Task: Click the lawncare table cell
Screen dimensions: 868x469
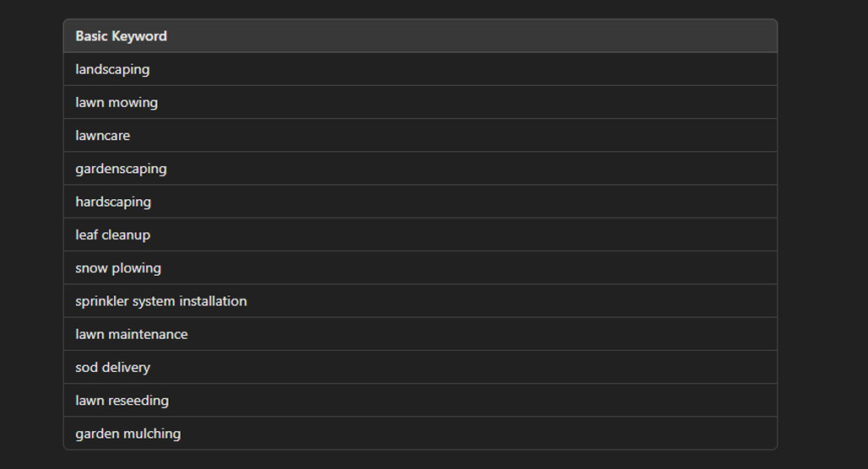Action: pyautogui.click(x=420, y=136)
